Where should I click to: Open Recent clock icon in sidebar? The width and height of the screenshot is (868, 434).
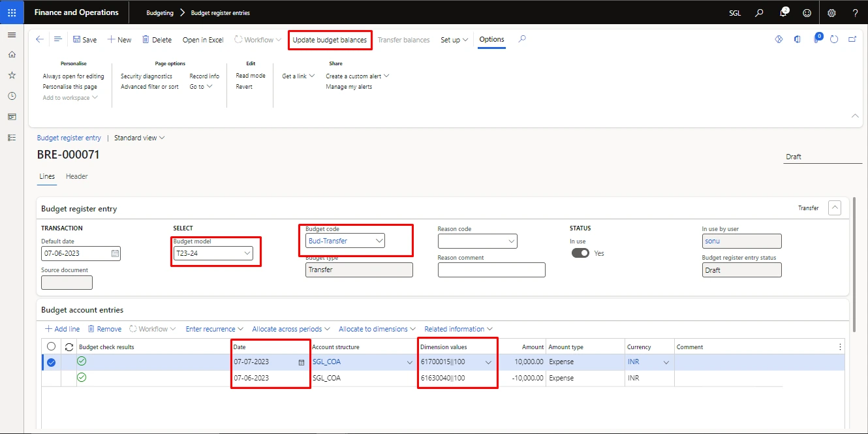tap(12, 96)
